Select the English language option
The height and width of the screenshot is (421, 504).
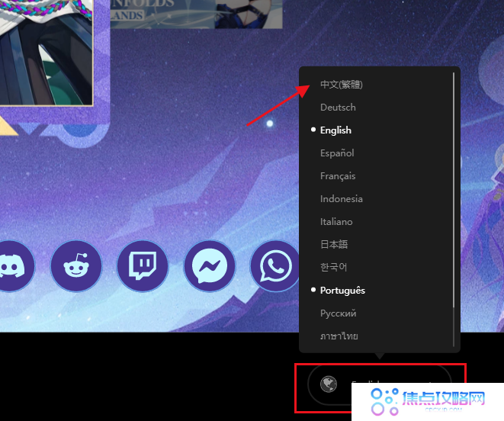335,130
